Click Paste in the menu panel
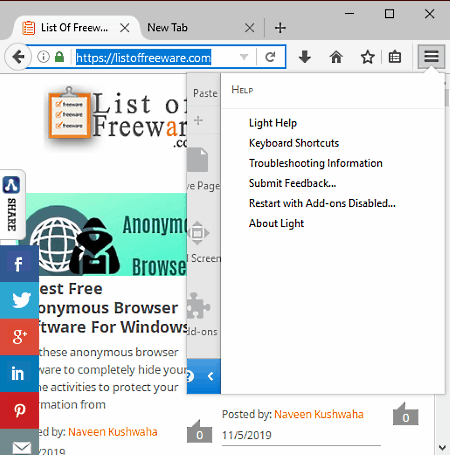The height and width of the screenshot is (455, 450). tap(205, 93)
